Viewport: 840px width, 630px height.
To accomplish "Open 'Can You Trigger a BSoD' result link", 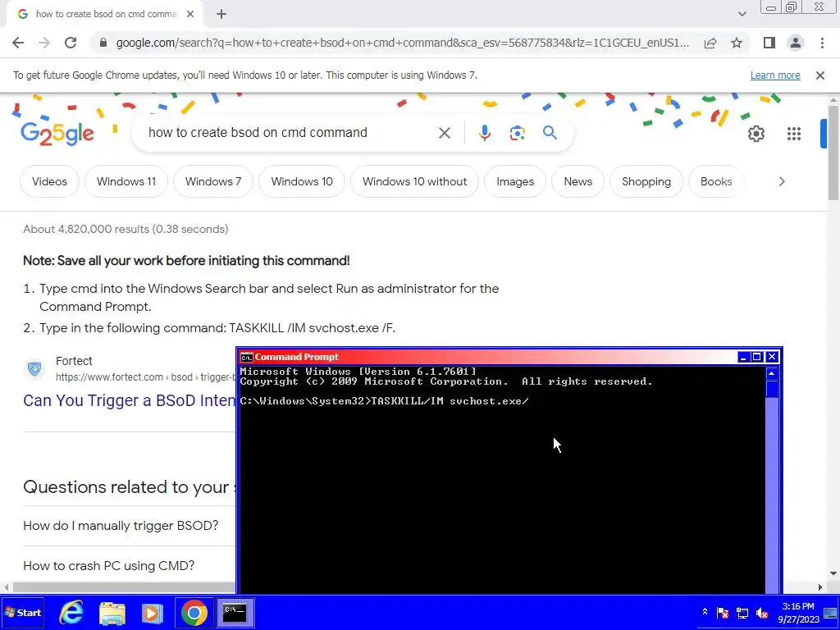I will click(x=129, y=400).
